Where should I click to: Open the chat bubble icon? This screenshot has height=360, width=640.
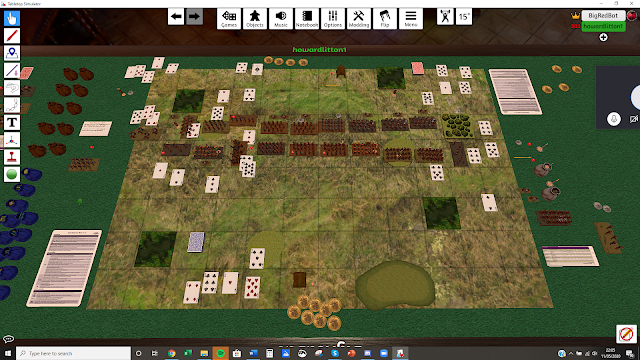point(8,339)
